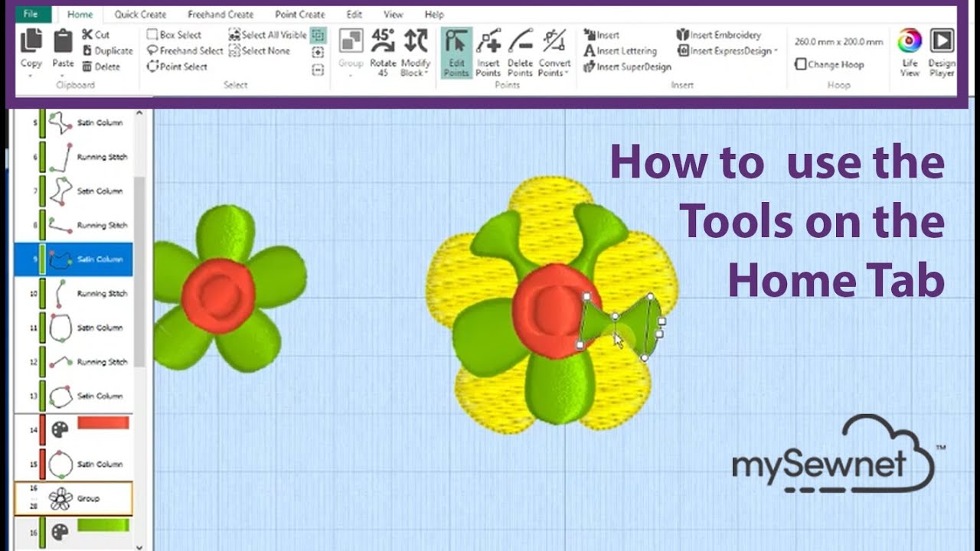The width and height of the screenshot is (980, 551).
Task: Select Satin Column object number 11
Action: tap(73, 328)
